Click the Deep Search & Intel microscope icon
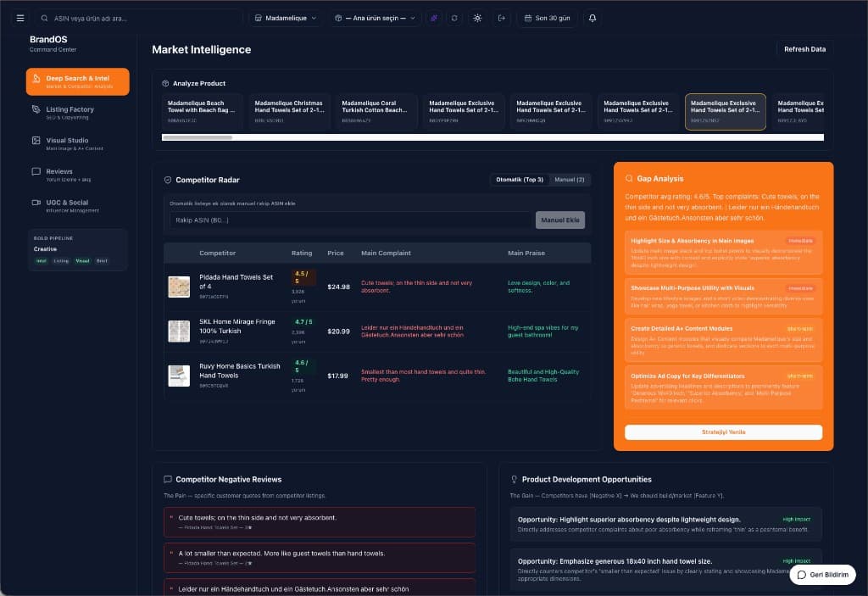Viewport: 868px width, 596px height. 36,79
